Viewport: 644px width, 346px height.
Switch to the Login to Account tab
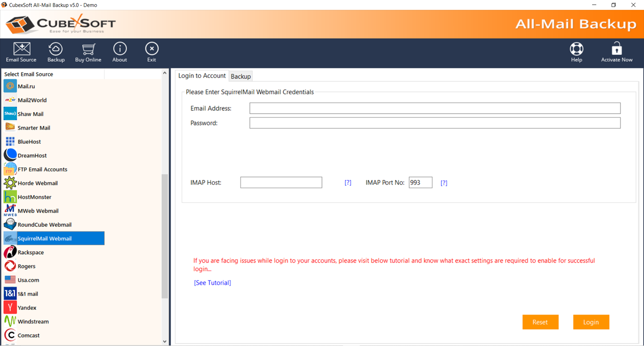202,76
